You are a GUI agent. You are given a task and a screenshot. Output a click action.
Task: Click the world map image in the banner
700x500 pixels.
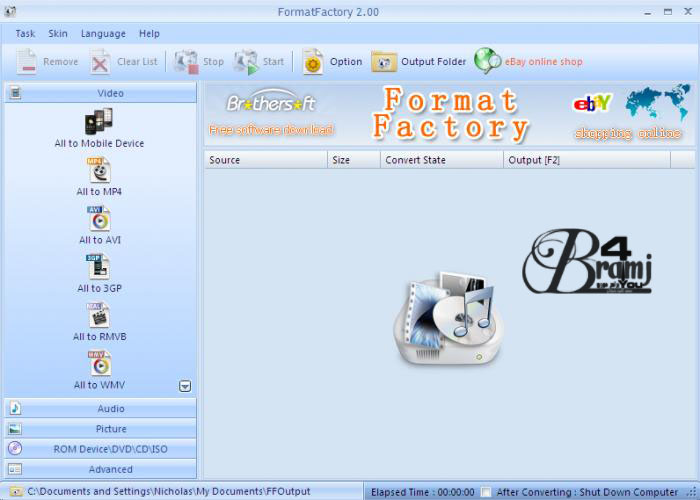click(x=658, y=103)
